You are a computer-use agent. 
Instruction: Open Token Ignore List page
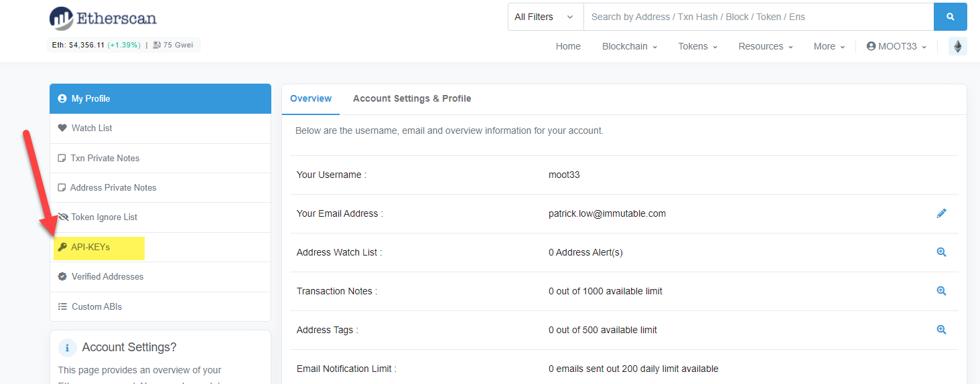(160, 217)
